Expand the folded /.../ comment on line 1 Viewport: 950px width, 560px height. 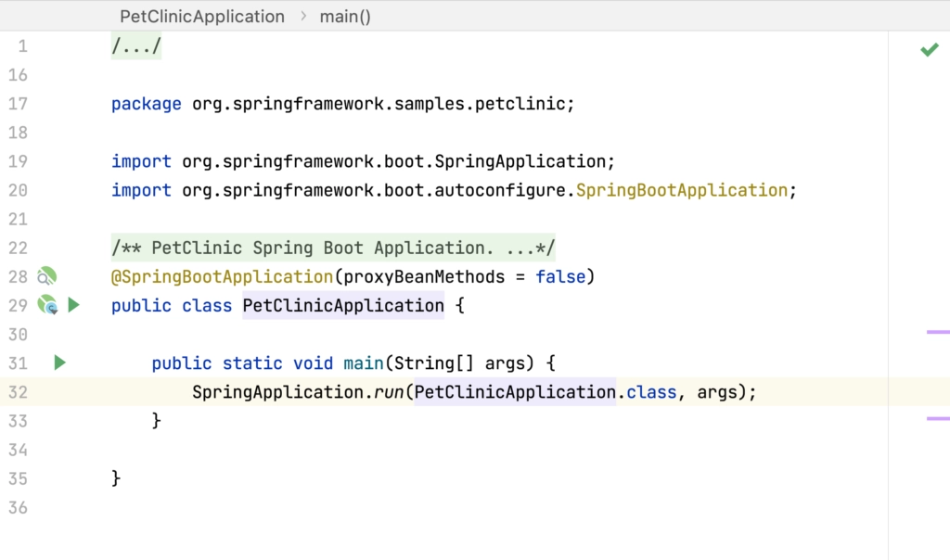click(x=136, y=46)
